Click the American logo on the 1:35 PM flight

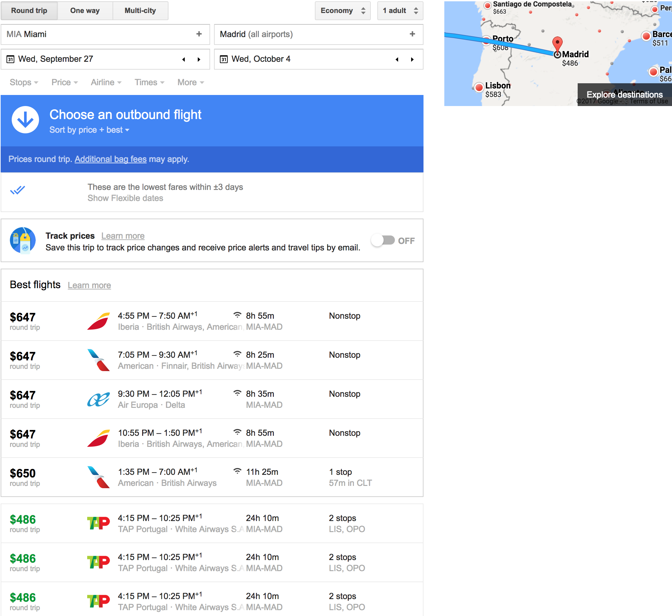99,477
